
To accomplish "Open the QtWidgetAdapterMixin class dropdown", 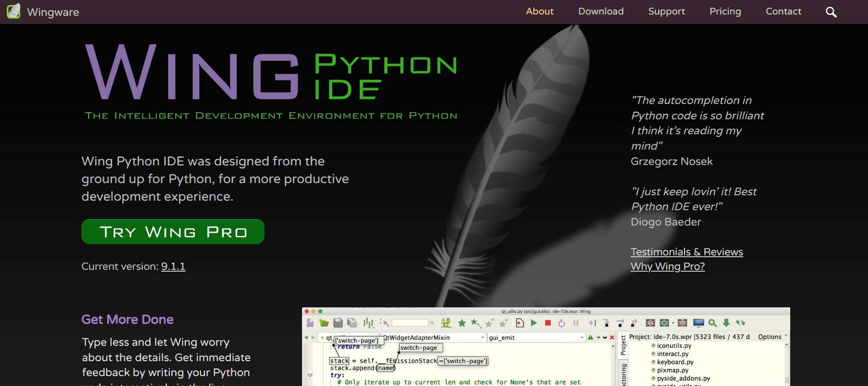I will (x=434, y=338).
